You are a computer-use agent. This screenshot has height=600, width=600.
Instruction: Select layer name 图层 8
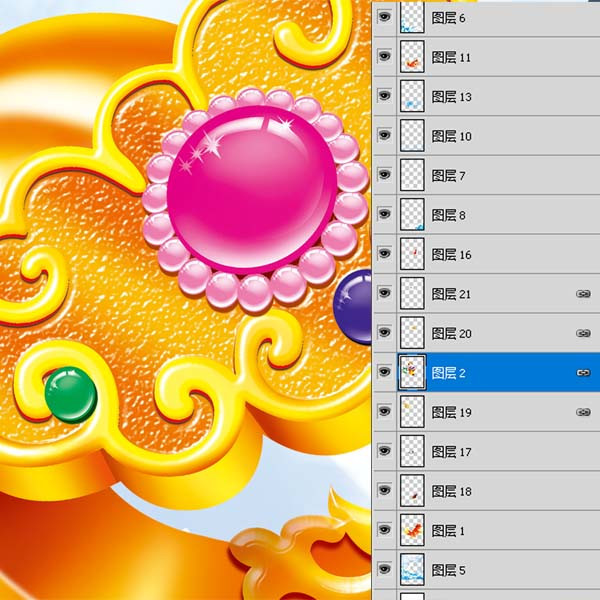448,215
